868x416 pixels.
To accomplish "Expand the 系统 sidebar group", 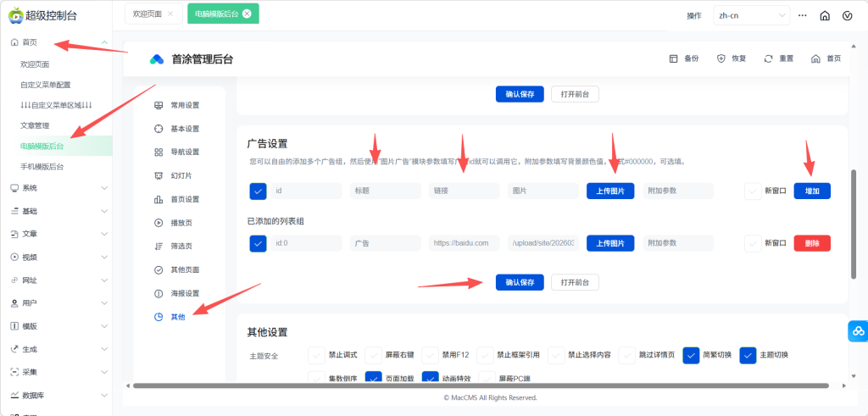I will point(104,188).
